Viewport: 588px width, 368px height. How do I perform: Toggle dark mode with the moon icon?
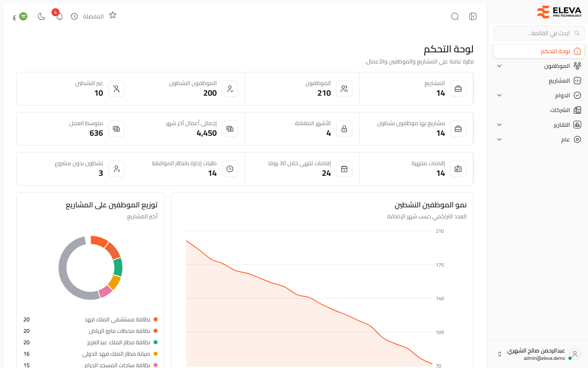coord(41,16)
